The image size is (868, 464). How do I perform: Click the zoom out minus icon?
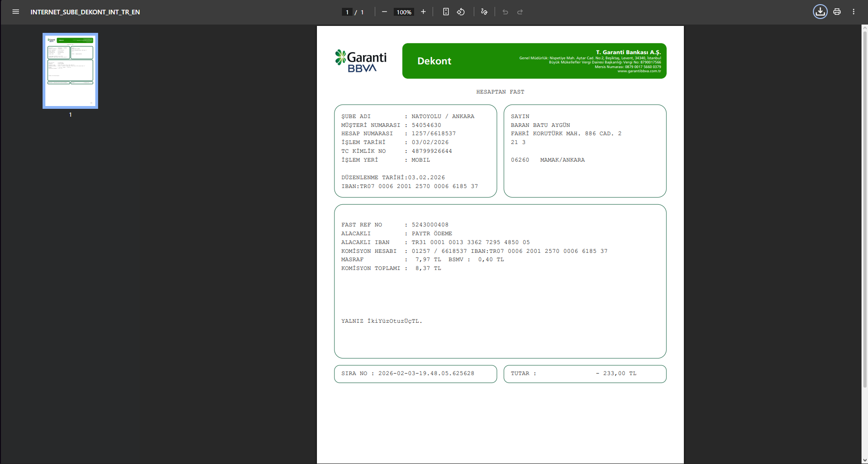pyautogui.click(x=384, y=12)
